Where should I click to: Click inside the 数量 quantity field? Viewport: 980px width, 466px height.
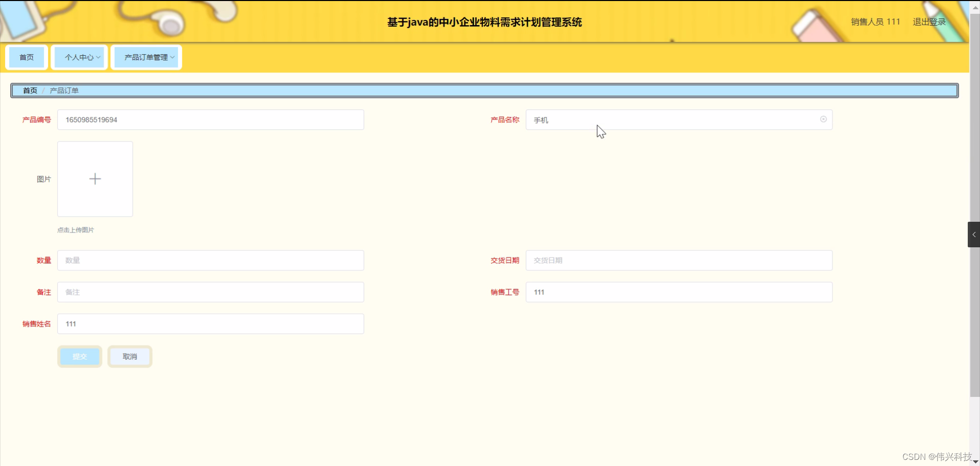pos(210,260)
